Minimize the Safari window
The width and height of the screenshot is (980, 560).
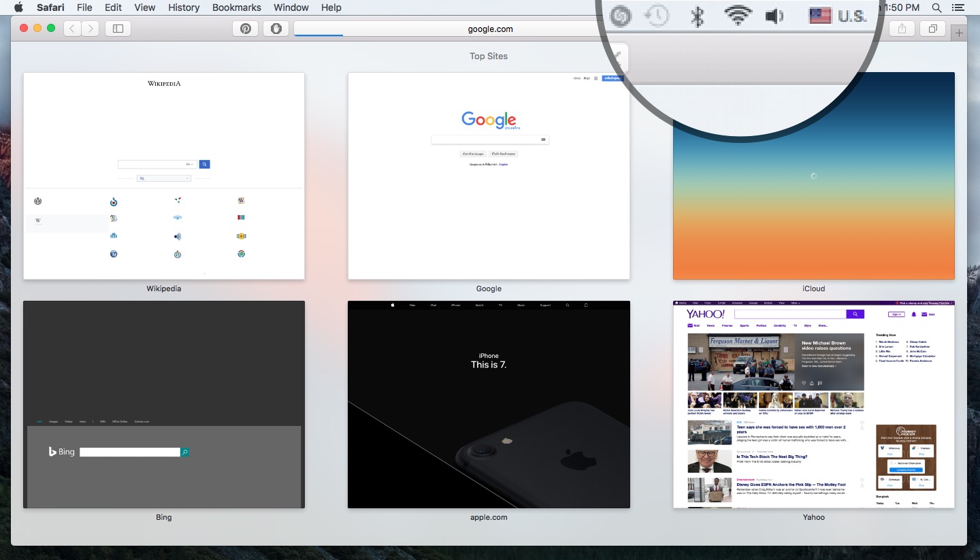point(37,29)
